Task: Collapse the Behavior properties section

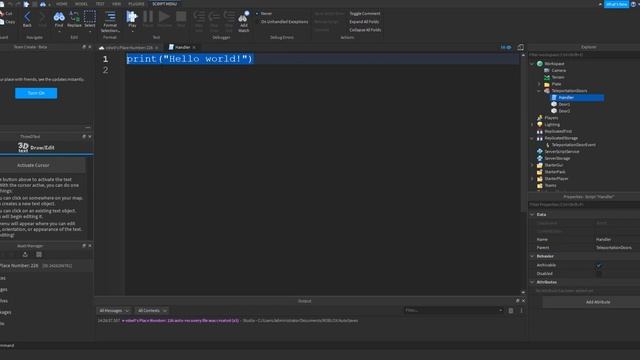Action: 532,256
